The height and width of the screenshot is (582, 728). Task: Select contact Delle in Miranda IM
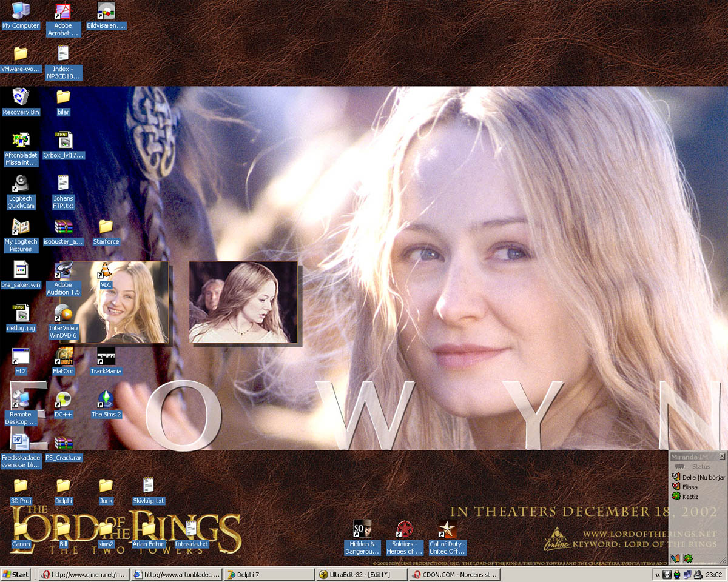[699, 477]
